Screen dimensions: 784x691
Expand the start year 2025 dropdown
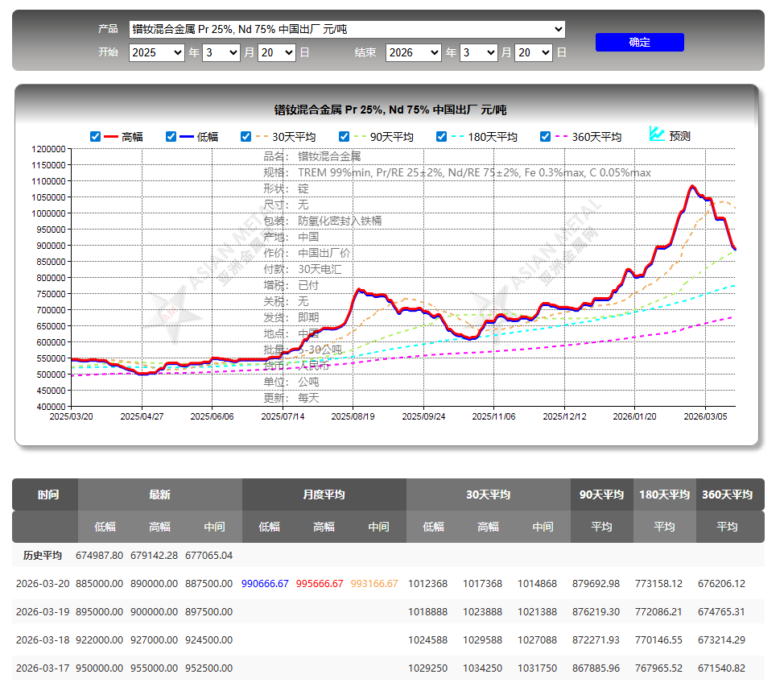(156, 52)
